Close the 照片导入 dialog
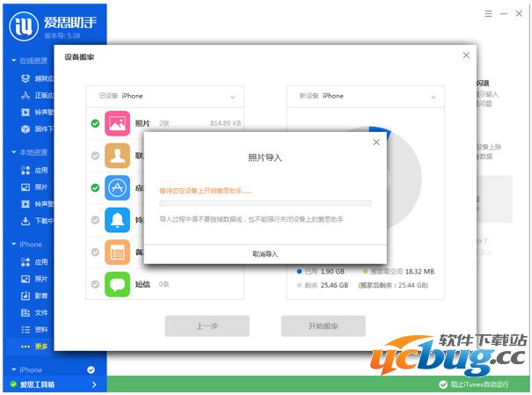532x395 pixels. [376, 143]
